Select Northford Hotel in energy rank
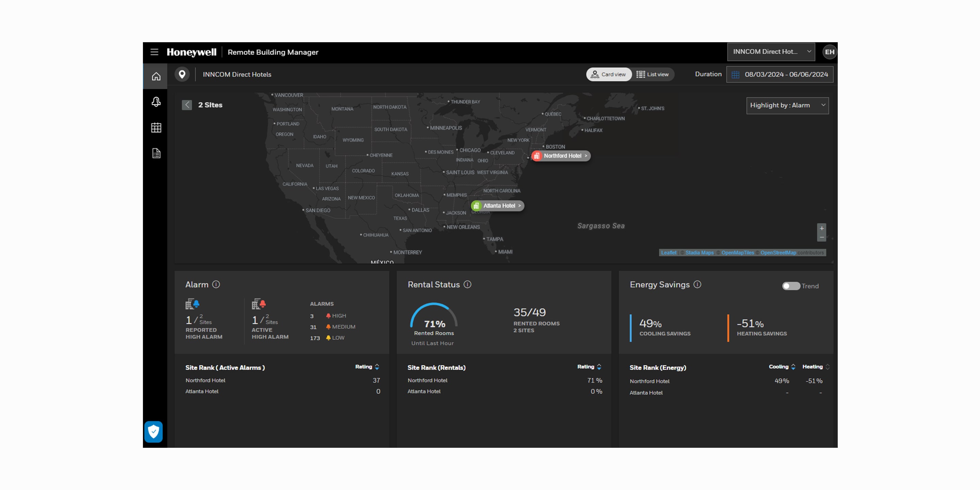This screenshot has width=980, height=490. click(650, 381)
